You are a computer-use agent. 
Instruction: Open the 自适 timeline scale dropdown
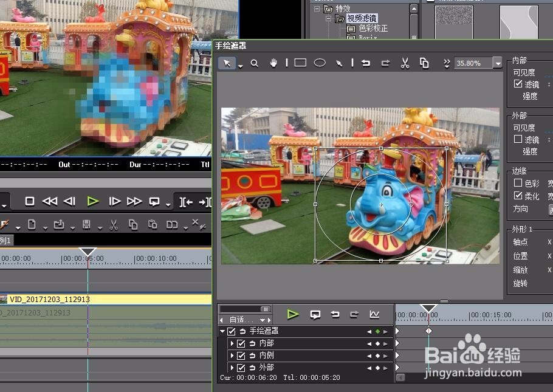(263, 320)
